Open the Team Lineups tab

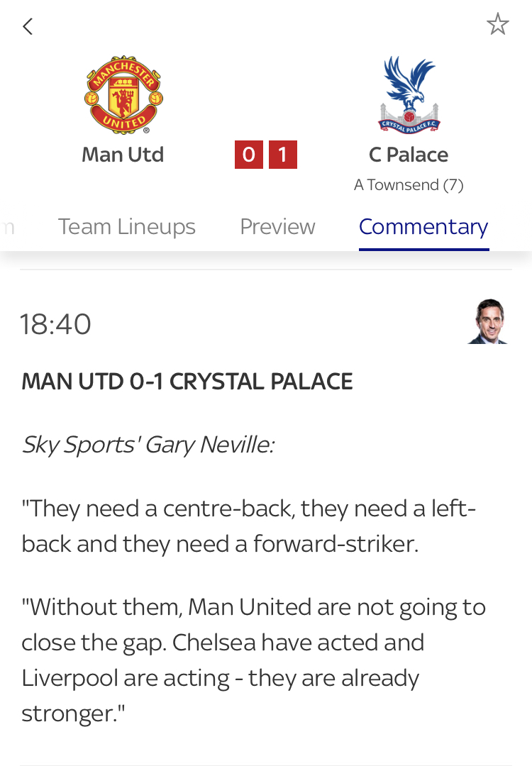(126, 227)
